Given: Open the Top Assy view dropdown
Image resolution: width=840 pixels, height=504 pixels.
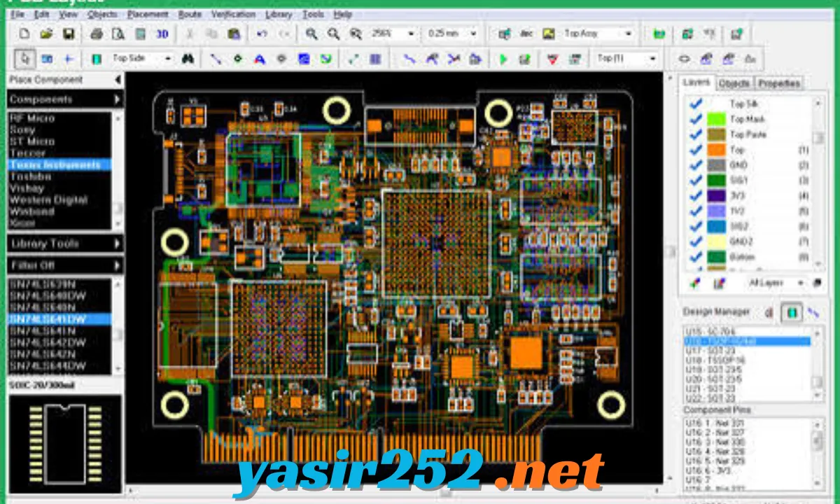Looking at the screenshot, I should tap(629, 34).
